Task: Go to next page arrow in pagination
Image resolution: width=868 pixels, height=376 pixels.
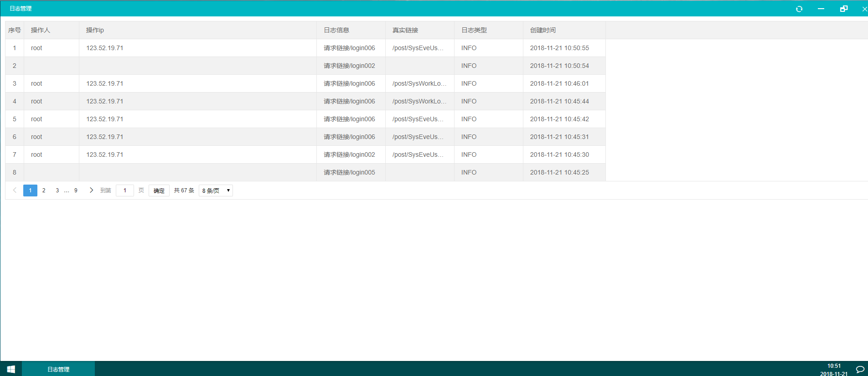Action: tap(91, 190)
